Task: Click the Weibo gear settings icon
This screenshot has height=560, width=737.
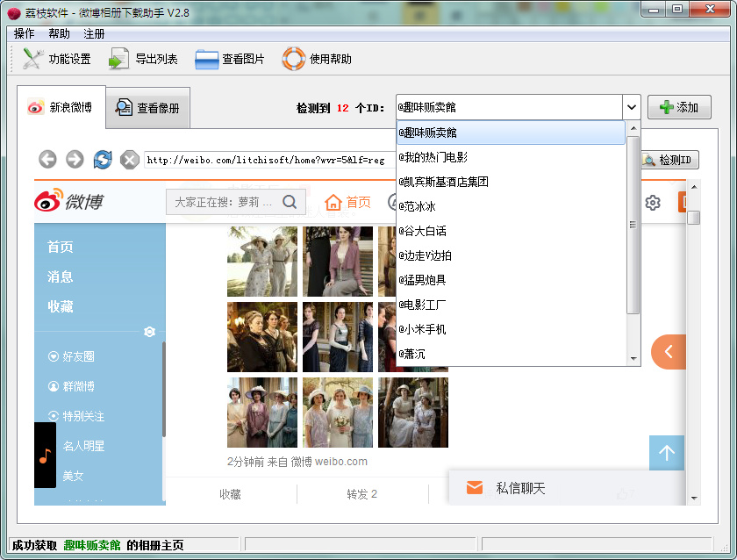Action: [x=652, y=203]
